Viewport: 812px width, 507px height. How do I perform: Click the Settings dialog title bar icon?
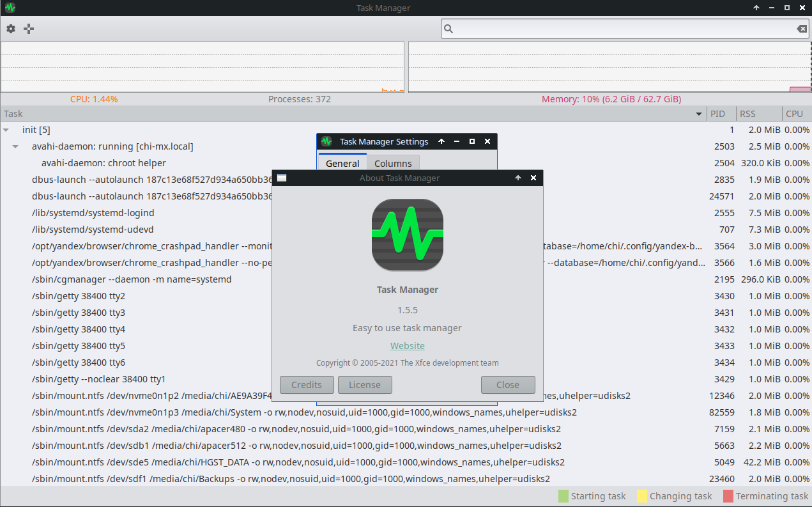click(326, 141)
